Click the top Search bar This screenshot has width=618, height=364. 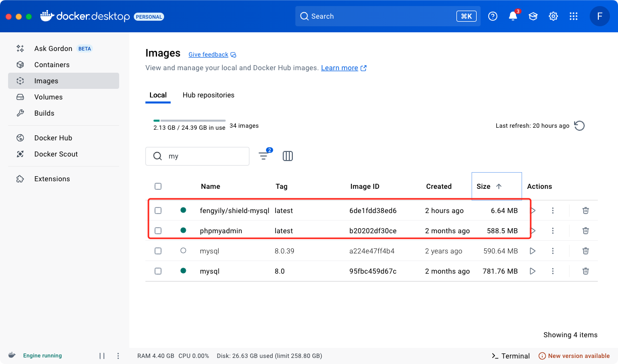(x=388, y=16)
